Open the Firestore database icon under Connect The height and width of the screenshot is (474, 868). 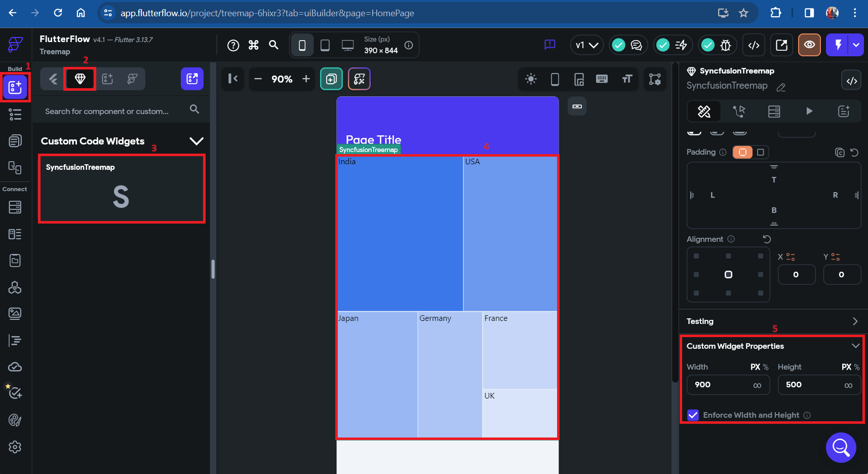15,207
